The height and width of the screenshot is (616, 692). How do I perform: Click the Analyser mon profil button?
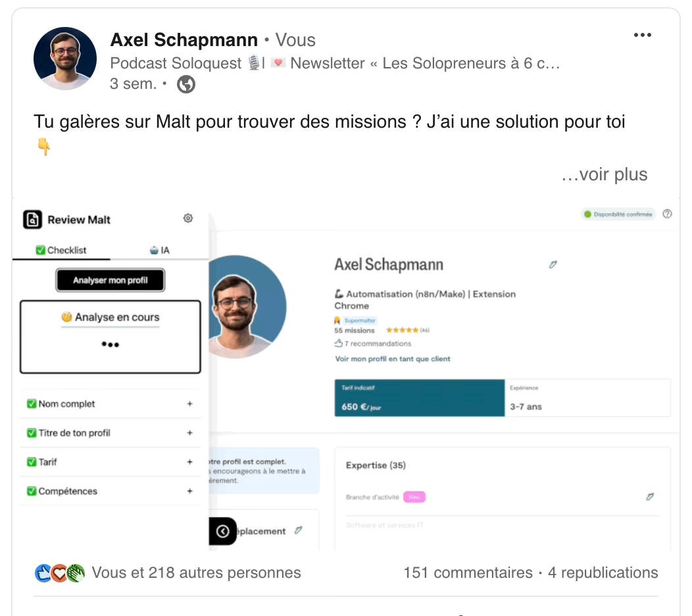[x=111, y=280]
